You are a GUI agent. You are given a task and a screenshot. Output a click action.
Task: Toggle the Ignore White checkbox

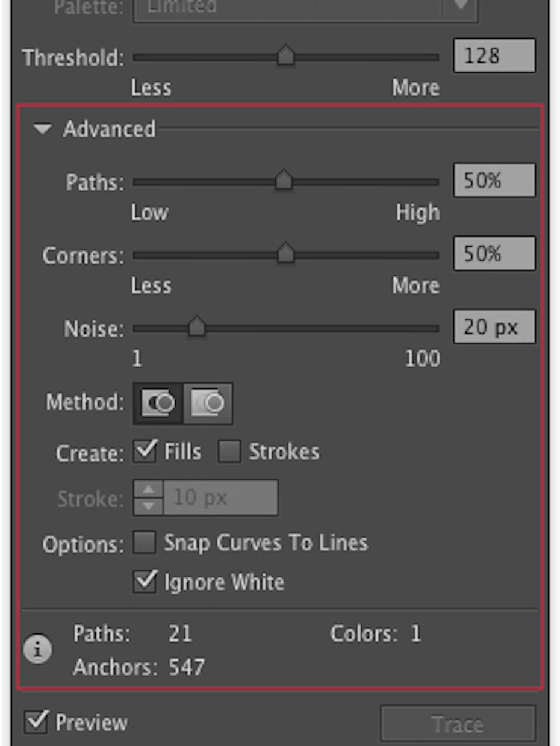pos(145,582)
